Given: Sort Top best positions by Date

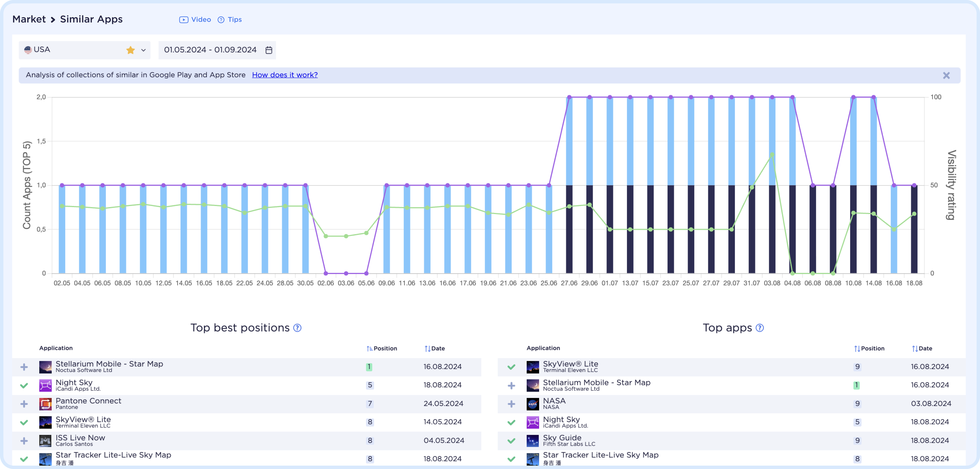Looking at the screenshot, I should (x=434, y=348).
